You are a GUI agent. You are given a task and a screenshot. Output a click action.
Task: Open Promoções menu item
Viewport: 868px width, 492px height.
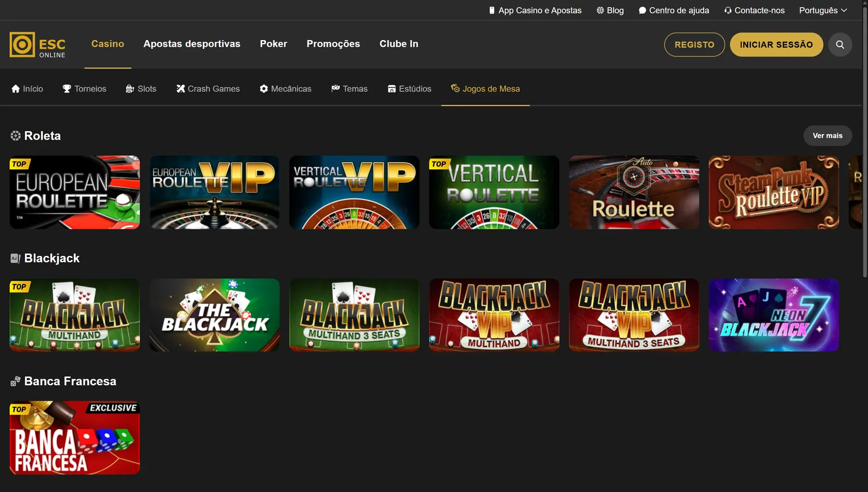[333, 44]
